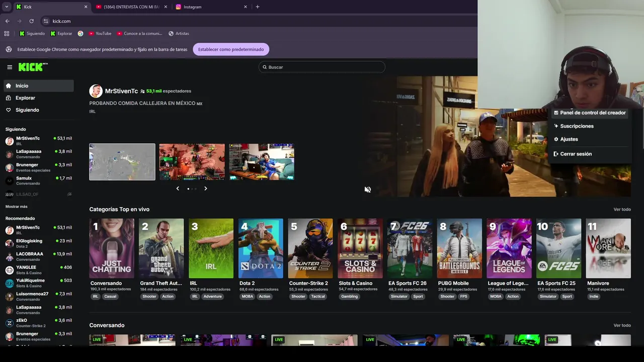The image size is (644, 362).
Task: Open Grand Theft Auto category card
Action: (161, 248)
